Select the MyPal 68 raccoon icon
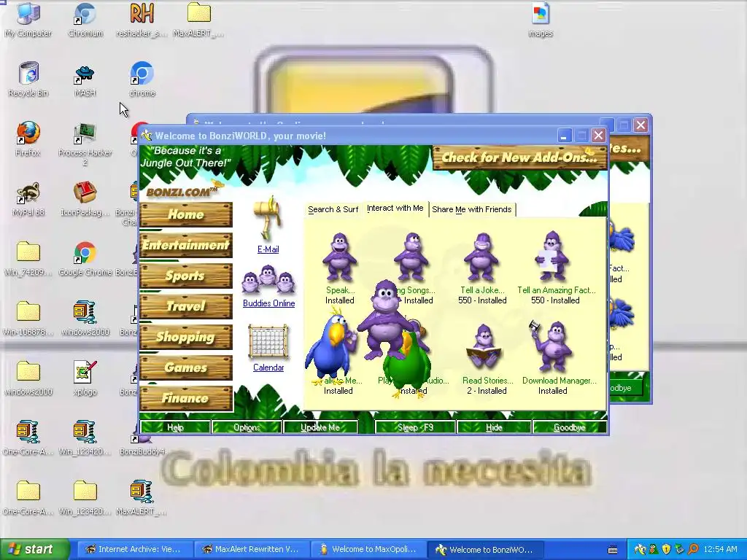Viewport: 747px width, 560px height. tap(28, 200)
